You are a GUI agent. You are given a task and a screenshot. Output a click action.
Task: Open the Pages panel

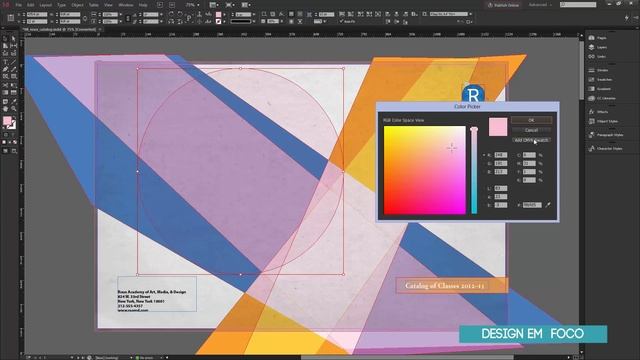click(x=598, y=38)
